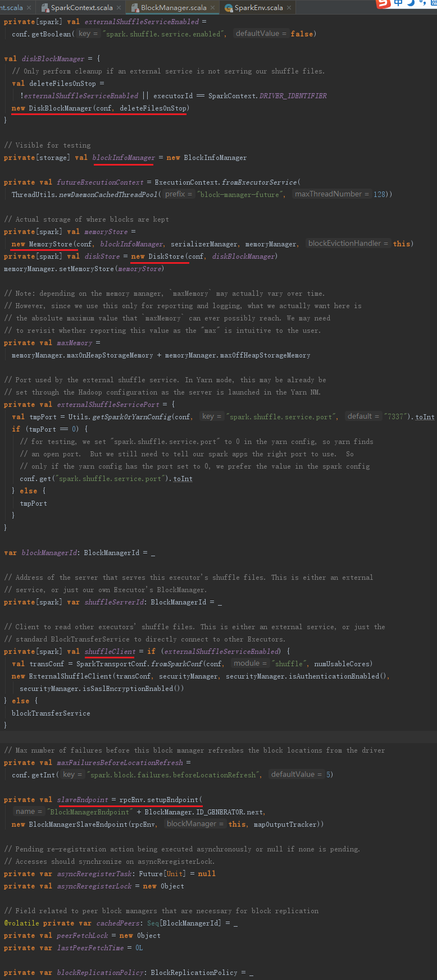Click the slaveEndpoint val declaration
The image size is (437, 980).
82,800
